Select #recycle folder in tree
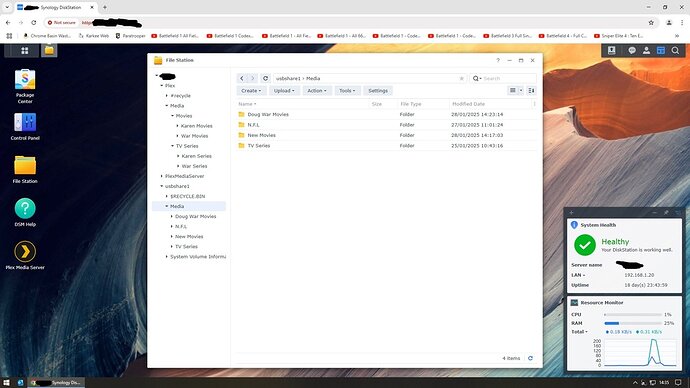The width and height of the screenshot is (690, 388). (x=180, y=96)
